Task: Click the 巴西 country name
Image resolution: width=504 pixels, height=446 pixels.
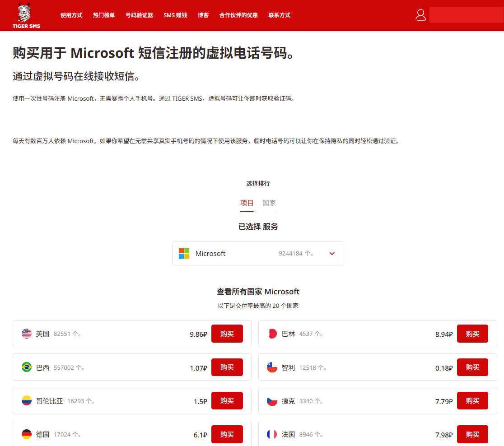Action: coord(42,367)
